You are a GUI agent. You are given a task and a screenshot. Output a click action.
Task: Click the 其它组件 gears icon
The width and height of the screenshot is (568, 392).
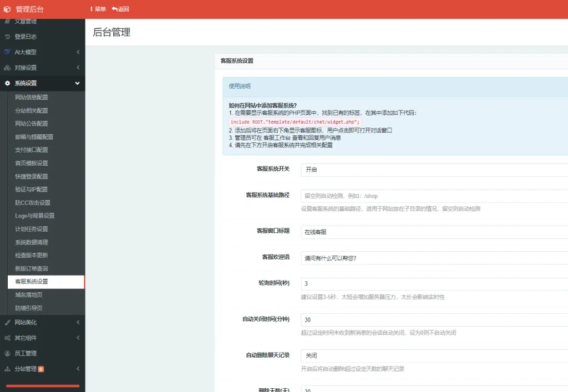[7, 338]
